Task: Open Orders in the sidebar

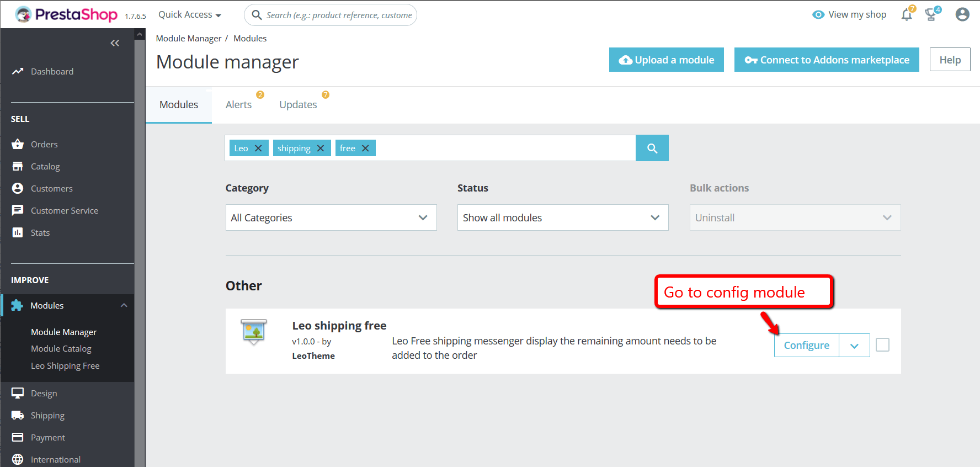Action: pos(44,144)
